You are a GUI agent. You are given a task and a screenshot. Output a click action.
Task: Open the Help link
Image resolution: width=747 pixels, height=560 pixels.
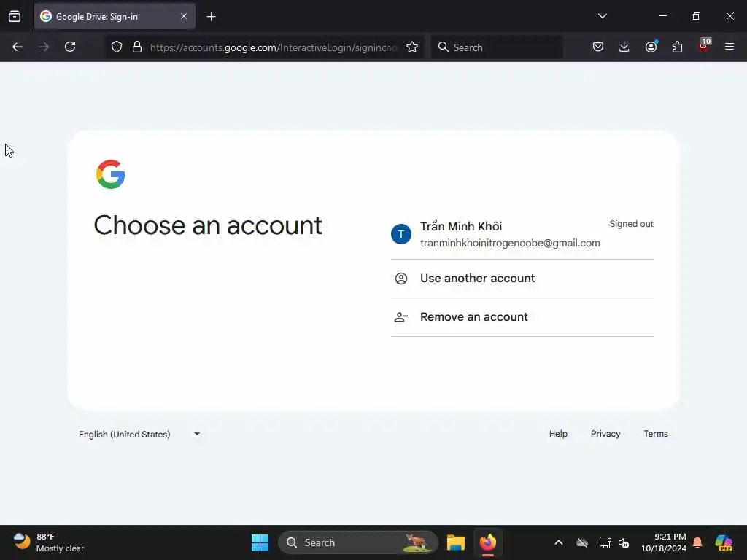pos(558,434)
